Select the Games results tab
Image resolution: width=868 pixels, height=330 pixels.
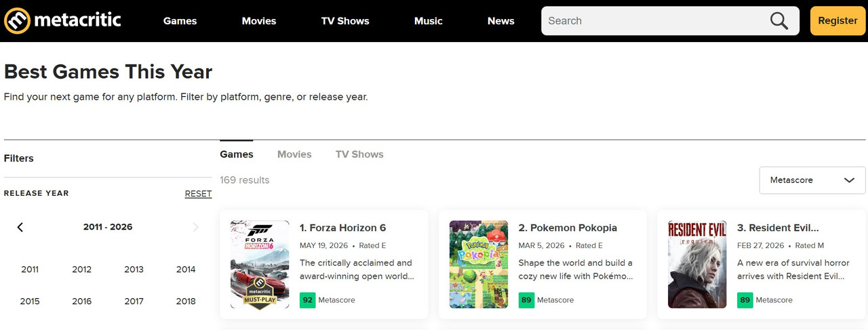tap(237, 154)
